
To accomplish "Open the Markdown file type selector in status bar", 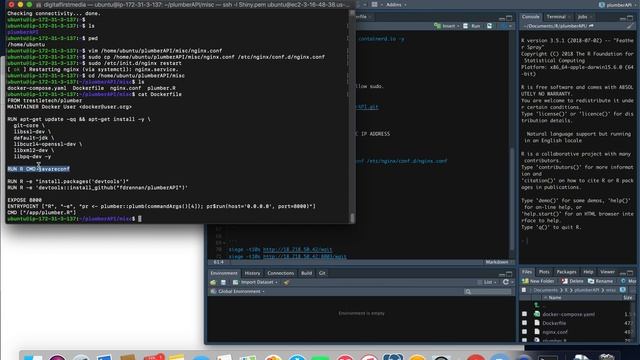I will (498, 262).
